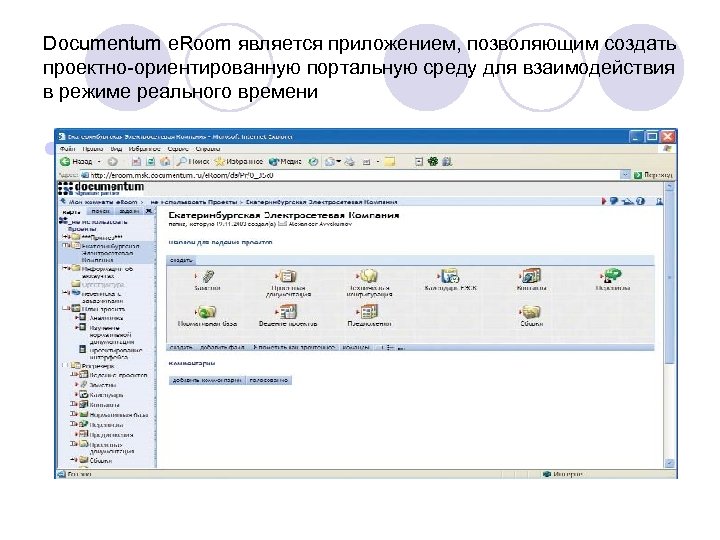This screenshot has height=540, width=720.
Task: Switch to the поиск sidebar tab
Action: click(100, 211)
